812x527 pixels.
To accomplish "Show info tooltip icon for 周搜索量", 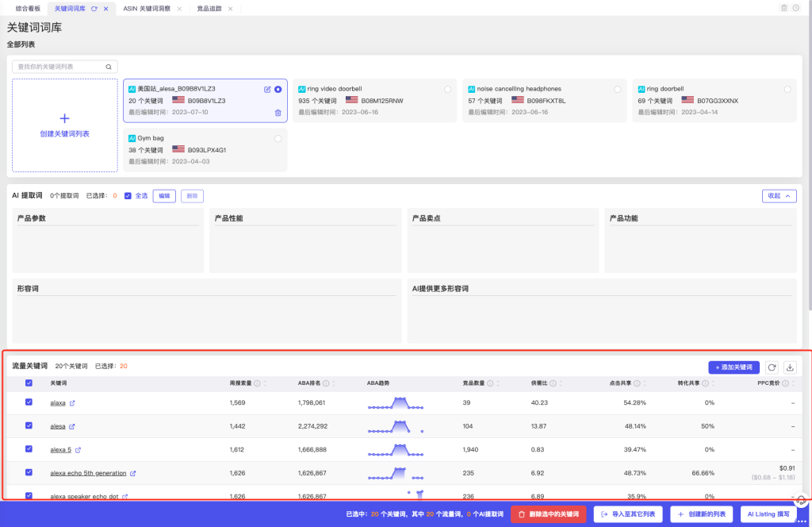I will tap(258, 383).
